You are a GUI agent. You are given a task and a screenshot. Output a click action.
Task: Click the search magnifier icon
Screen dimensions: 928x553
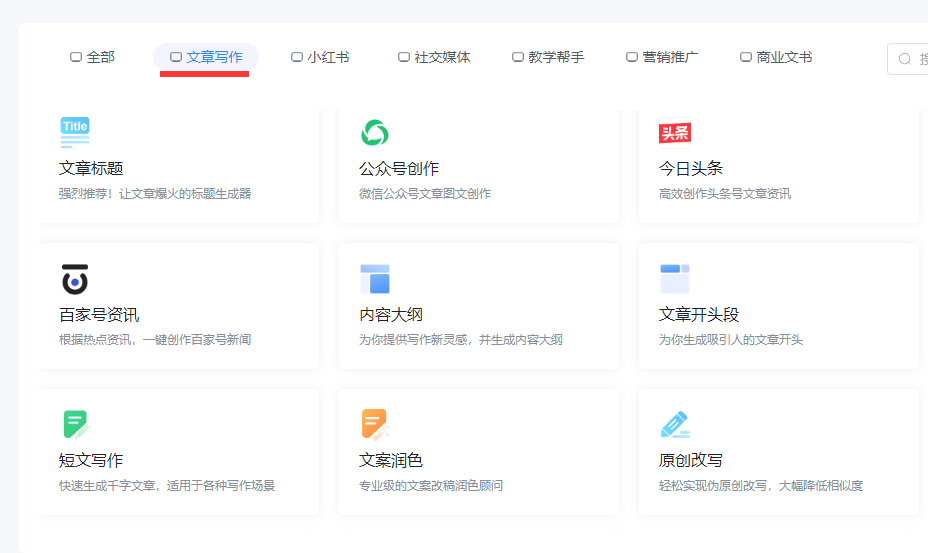(904, 59)
